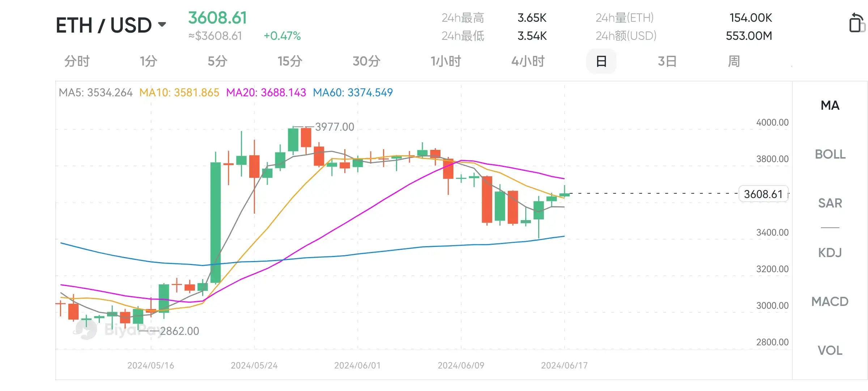Switch to the 1分 timeframe tab
The height and width of the screenshot is (391, 868).
coord(147,62)
